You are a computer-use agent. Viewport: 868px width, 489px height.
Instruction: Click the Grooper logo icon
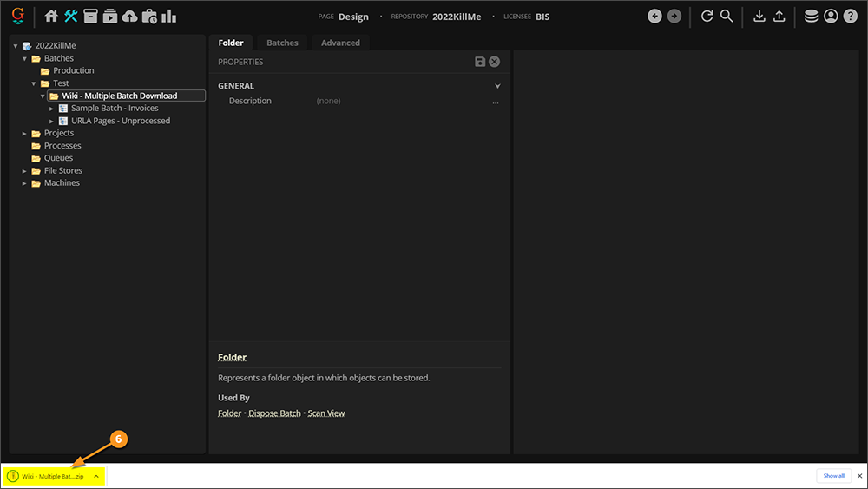[17, 16]
